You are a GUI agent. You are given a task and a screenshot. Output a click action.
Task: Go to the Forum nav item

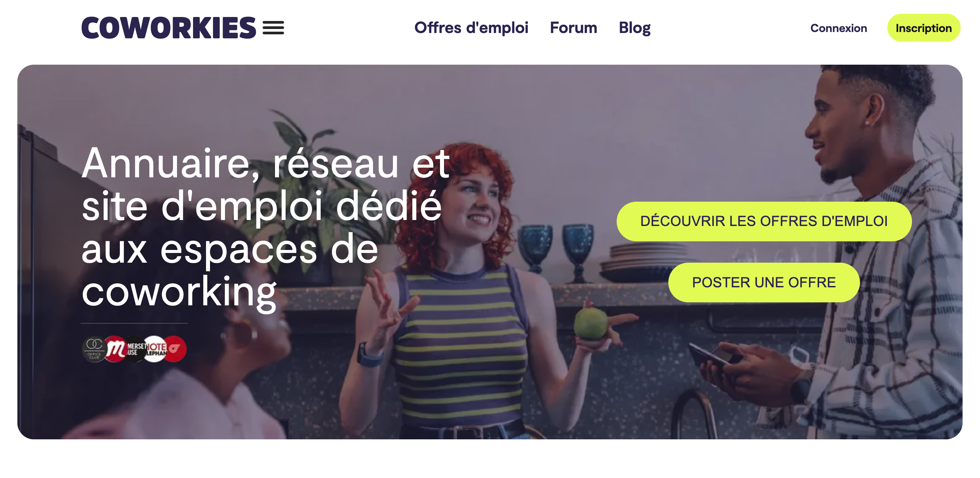tap(573, 28)
